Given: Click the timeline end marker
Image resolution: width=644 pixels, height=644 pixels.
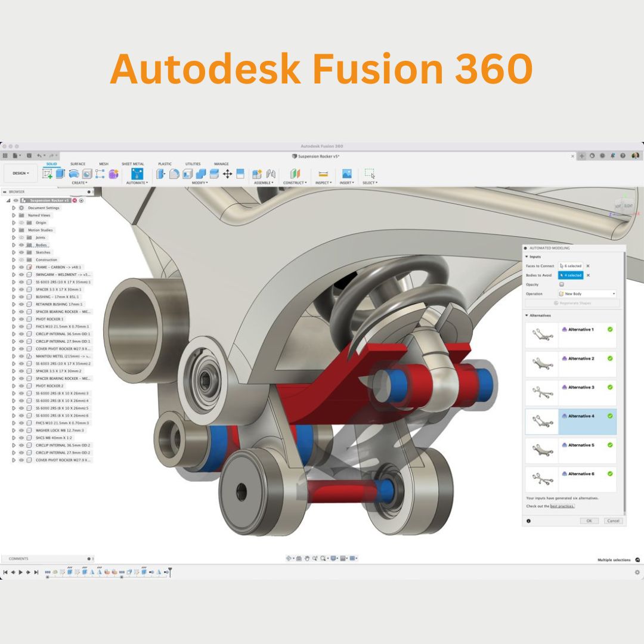Looking at the screenshot, I should pos(169,572).
